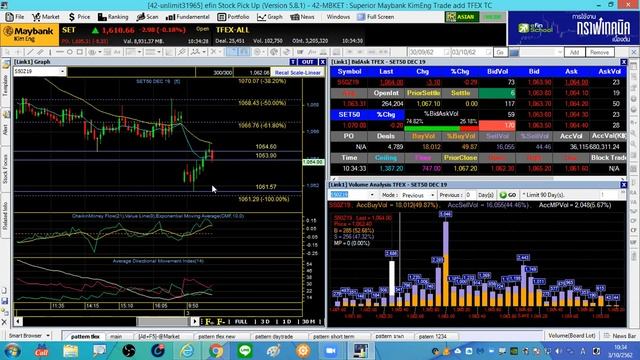640x360 pixels.
Task: Select the circle drawing tool
Action: click(70, 52)
